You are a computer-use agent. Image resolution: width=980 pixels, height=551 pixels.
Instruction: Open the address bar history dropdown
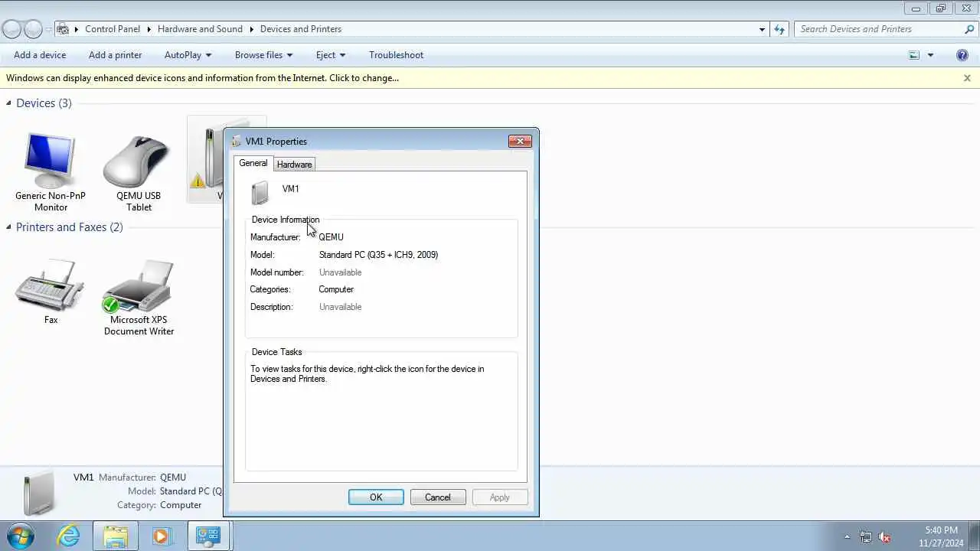point(762,29)
